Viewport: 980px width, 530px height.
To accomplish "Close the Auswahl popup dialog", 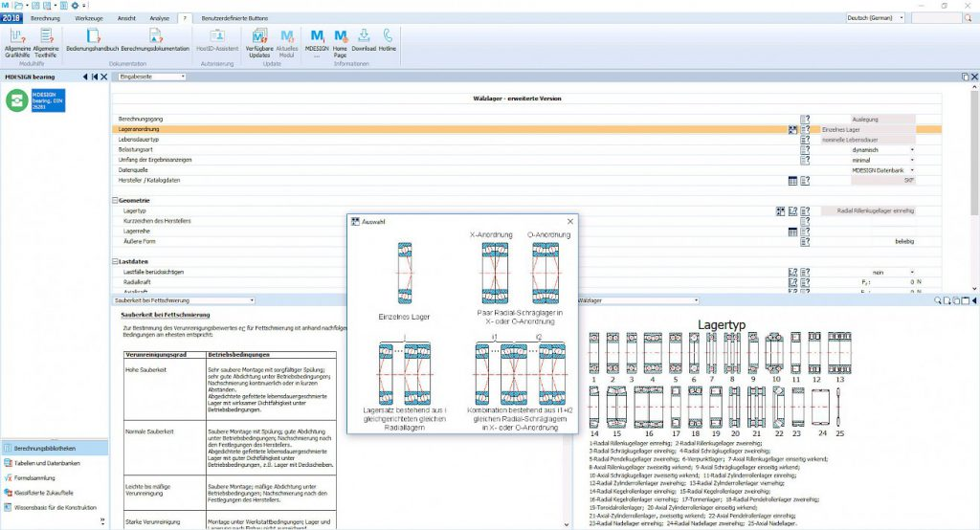I will [570, 221].
